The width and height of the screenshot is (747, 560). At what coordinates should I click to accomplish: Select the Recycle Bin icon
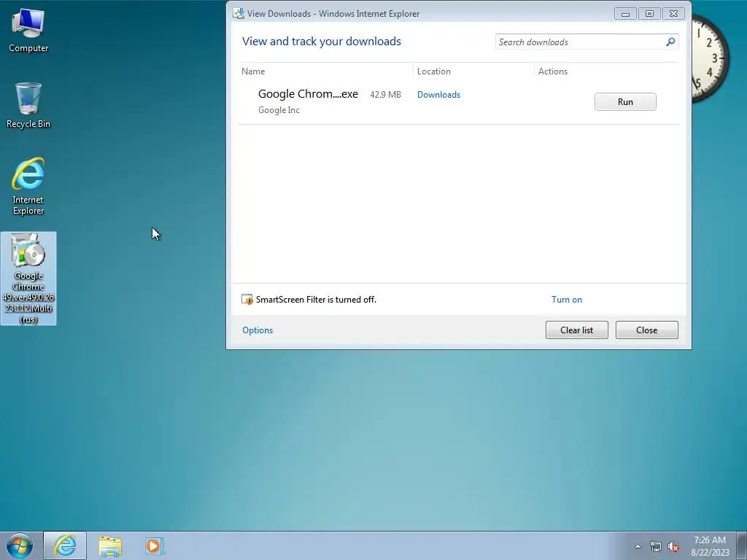(x=28, y=105)
